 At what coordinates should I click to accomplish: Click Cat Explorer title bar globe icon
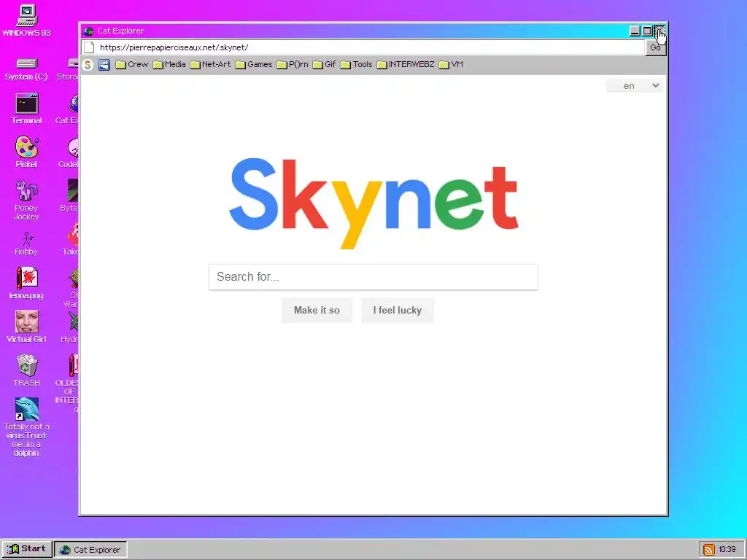click(x=88, y=31)
